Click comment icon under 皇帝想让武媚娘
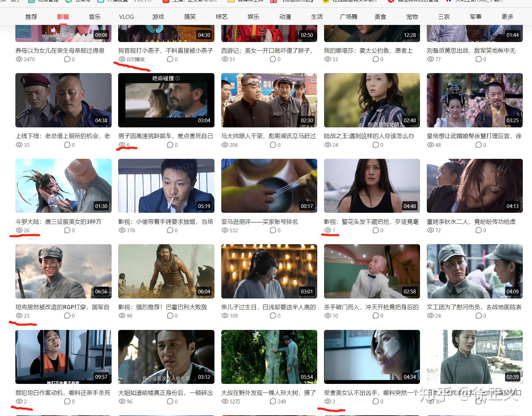Screen dimensions: 532x416 (x=479, y=145)
